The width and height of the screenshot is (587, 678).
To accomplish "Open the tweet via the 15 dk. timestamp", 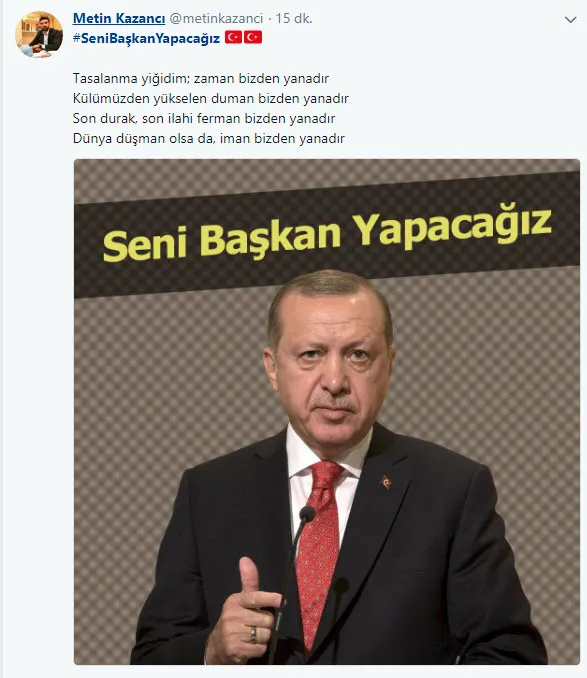I will point(294,19).
